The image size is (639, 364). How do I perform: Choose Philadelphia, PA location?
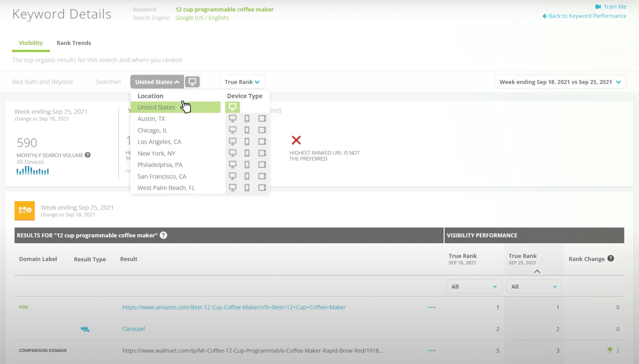160,165
